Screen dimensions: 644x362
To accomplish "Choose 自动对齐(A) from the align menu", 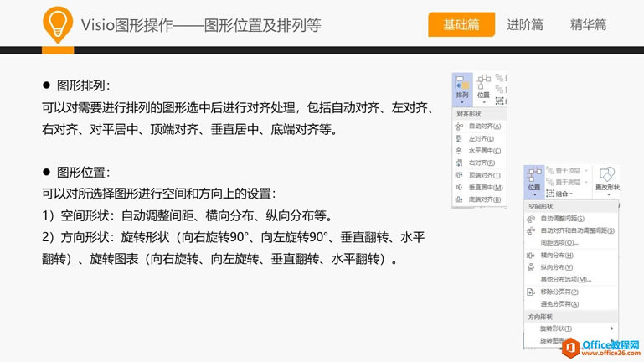I will point(478,127).
